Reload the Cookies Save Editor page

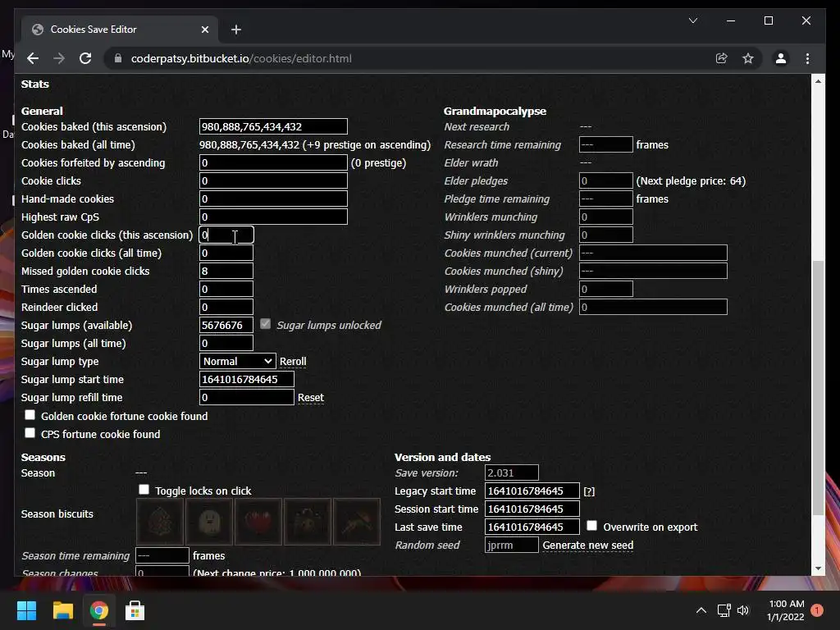coord(85,58)
